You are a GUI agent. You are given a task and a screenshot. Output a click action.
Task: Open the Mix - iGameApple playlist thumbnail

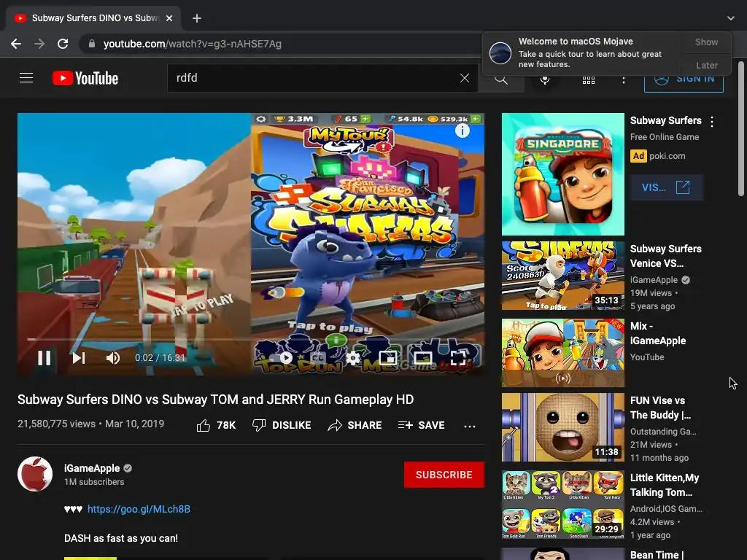click(562, 353)
